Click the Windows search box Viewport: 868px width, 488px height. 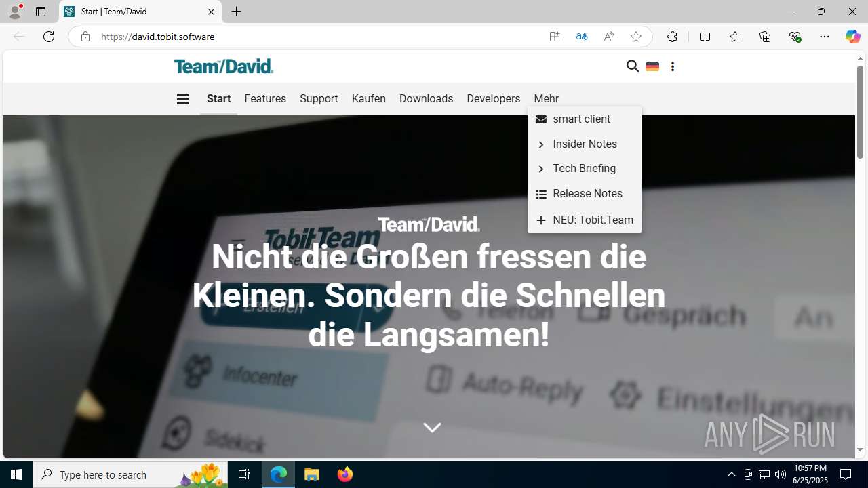click(130, 474)
